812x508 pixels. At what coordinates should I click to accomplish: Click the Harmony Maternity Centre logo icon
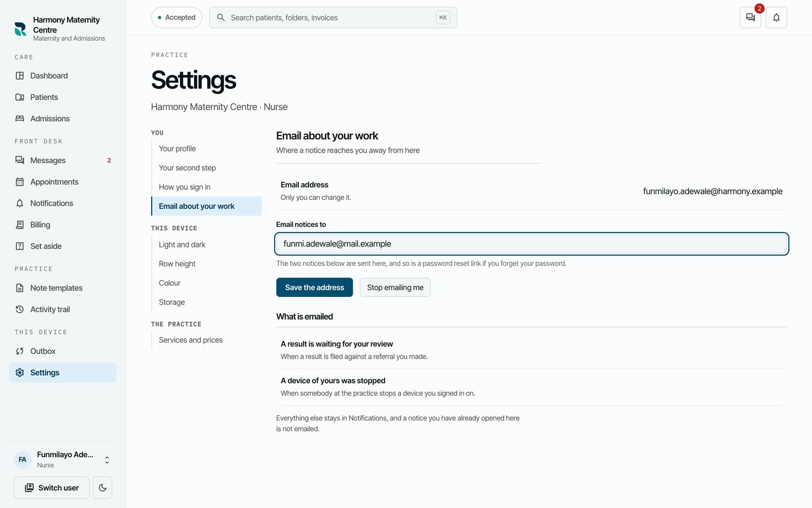click(x=20, y=29)
